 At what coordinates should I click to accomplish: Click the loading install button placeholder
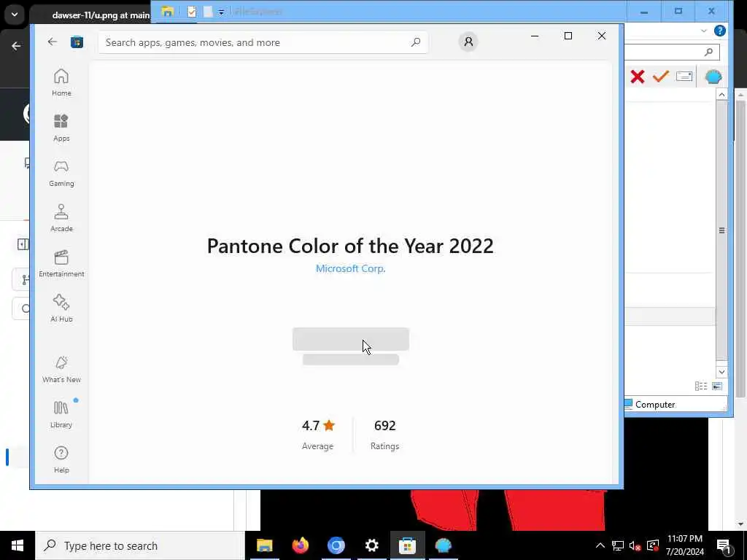(351, 339)
